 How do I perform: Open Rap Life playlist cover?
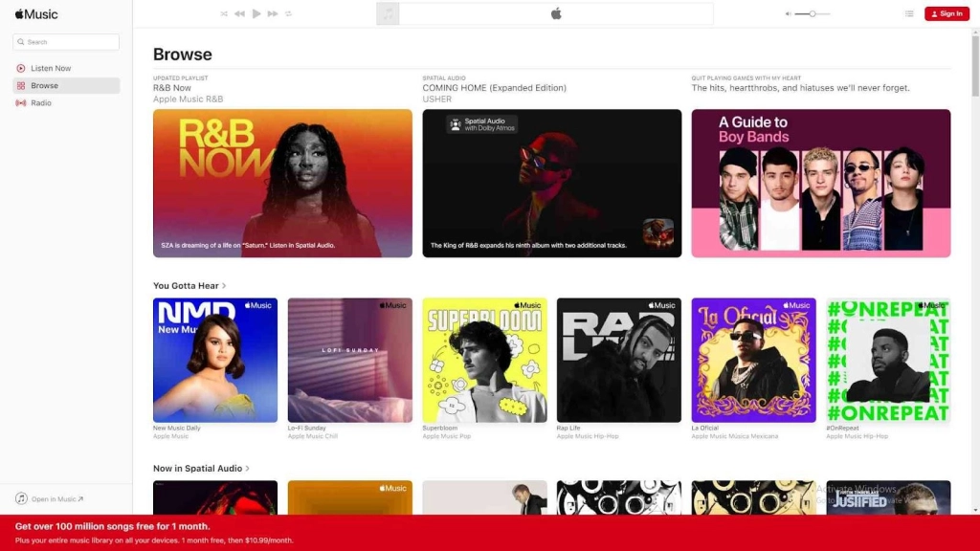pos(619,360)
